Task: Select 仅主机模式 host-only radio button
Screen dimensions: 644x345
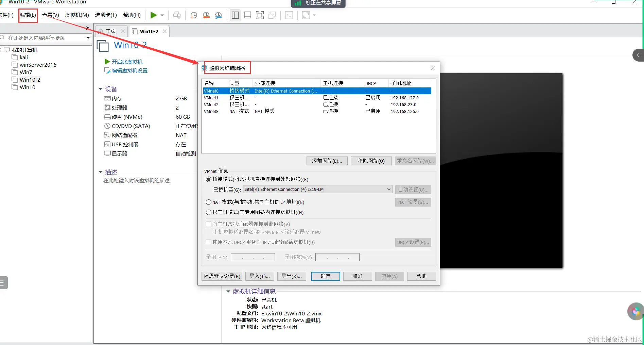Action: pos(209,212)
